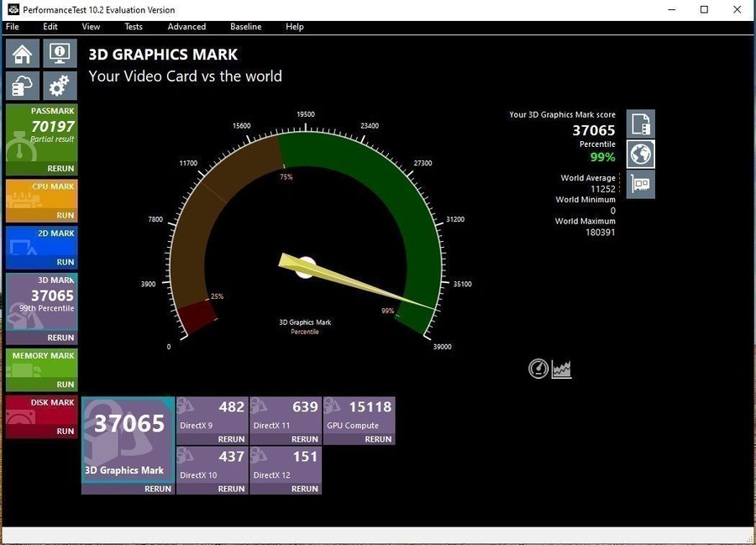Run the Disk Mark test
This screenshot has height=545, width=756.
click(x=65, y=432)
